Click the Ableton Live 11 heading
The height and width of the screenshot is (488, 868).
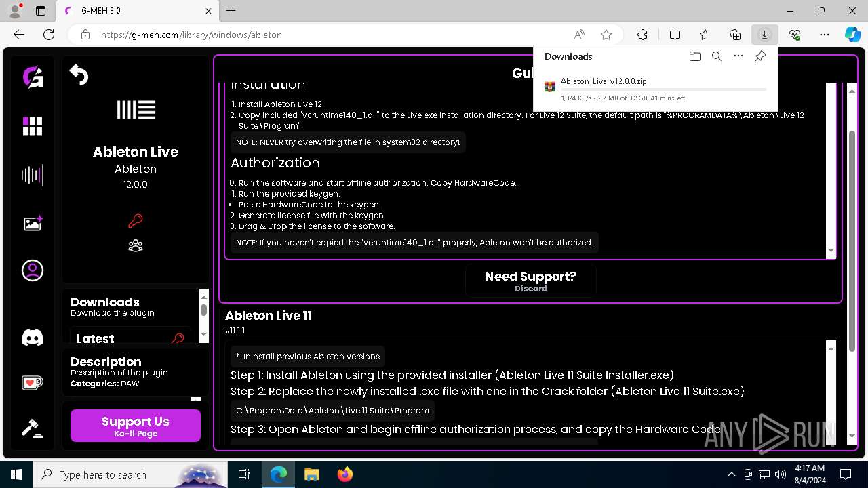pyautogui.click(x=269, y=316)
